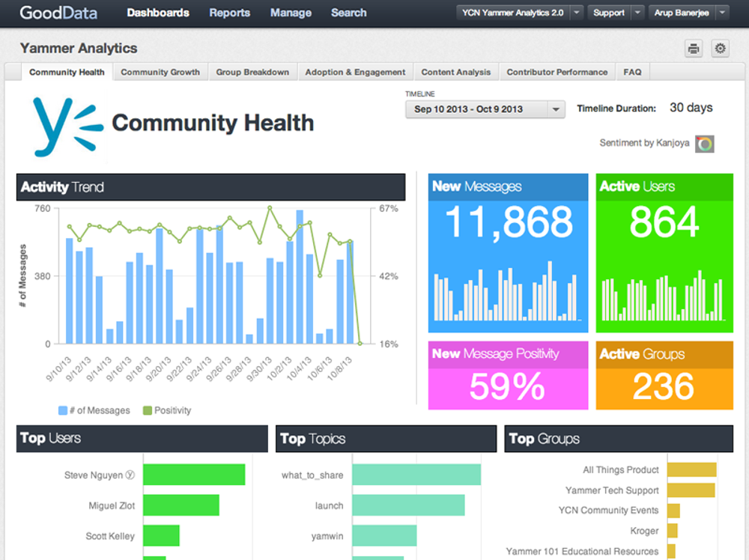Open the Reports menu

(229, 13)
